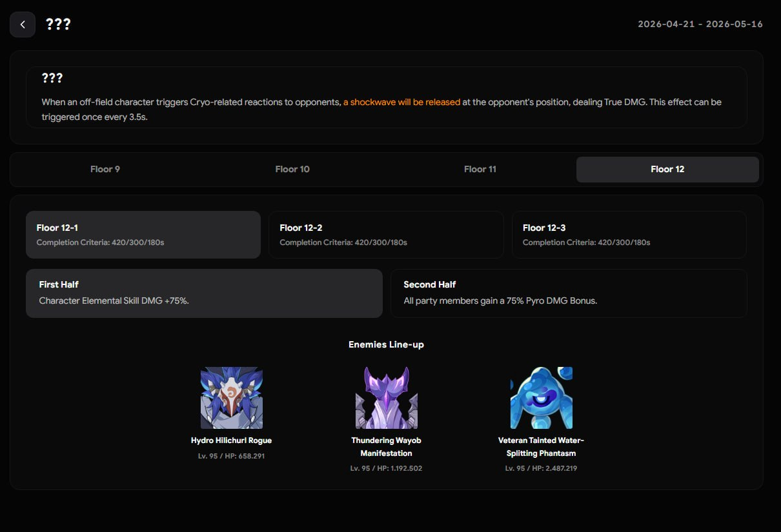Switch to the Floor 10 tab
781x532 pixels.
(x=292, y=170)
